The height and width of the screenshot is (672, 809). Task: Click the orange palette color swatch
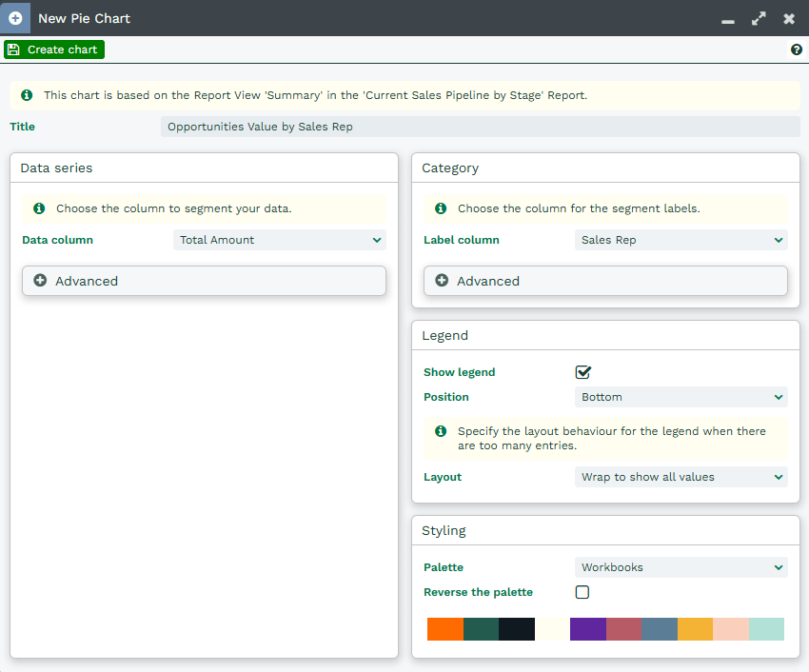pyautogui.click(x=445, y=629)
